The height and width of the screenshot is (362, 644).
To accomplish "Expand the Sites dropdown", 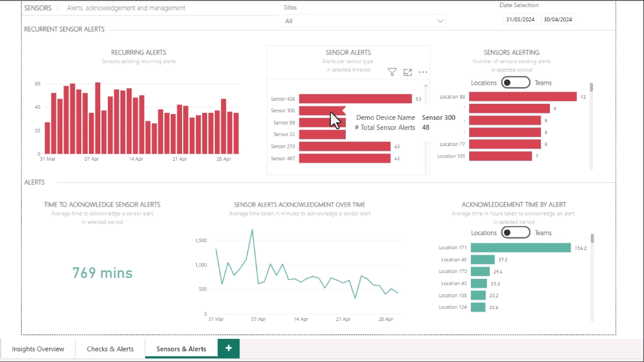I will [364, 21].
